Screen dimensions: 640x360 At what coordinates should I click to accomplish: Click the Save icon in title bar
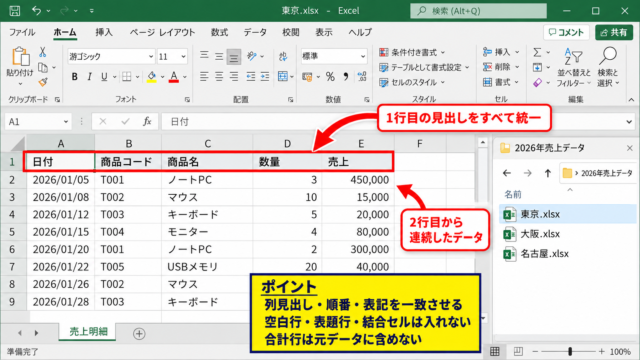15,11
